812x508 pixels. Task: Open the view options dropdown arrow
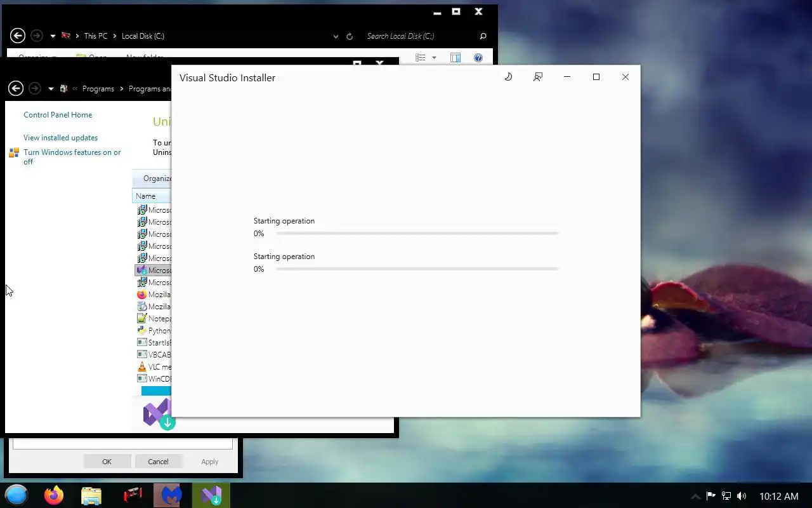point(434,58)
